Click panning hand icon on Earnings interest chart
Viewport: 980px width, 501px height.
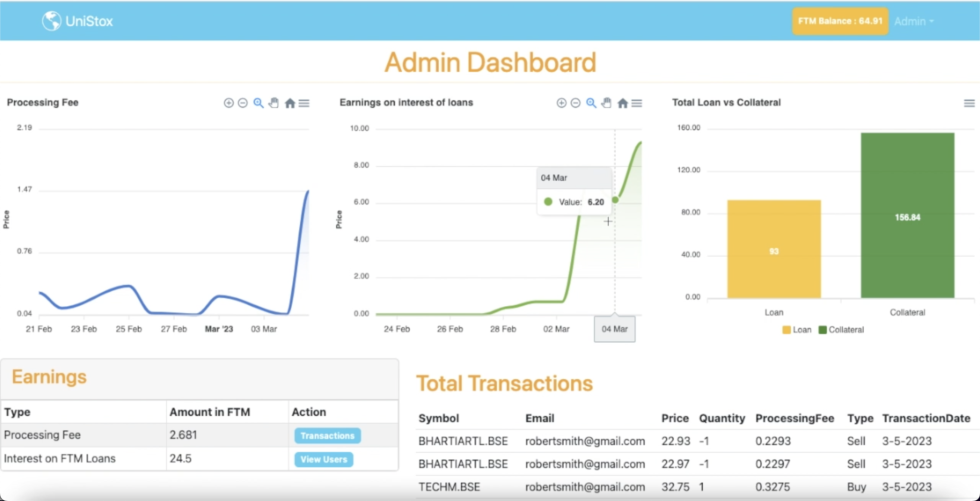pos(606,103)
